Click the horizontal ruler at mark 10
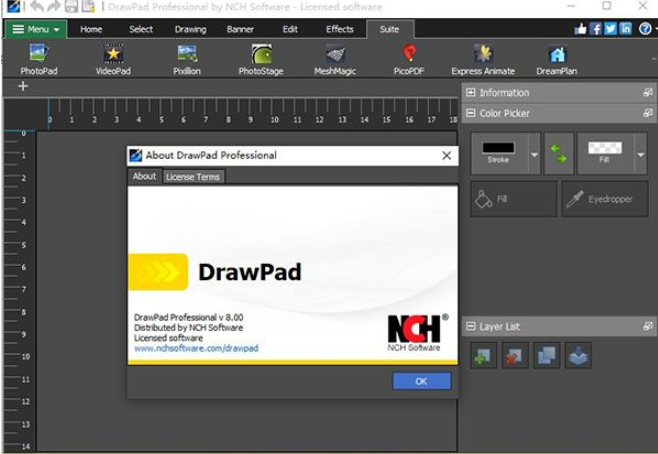The image size is (658, 454). point(274,120)
